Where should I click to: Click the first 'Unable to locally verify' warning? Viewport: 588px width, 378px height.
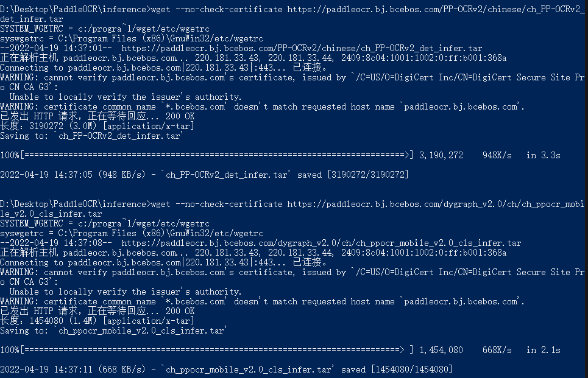(x=126, y=97)
